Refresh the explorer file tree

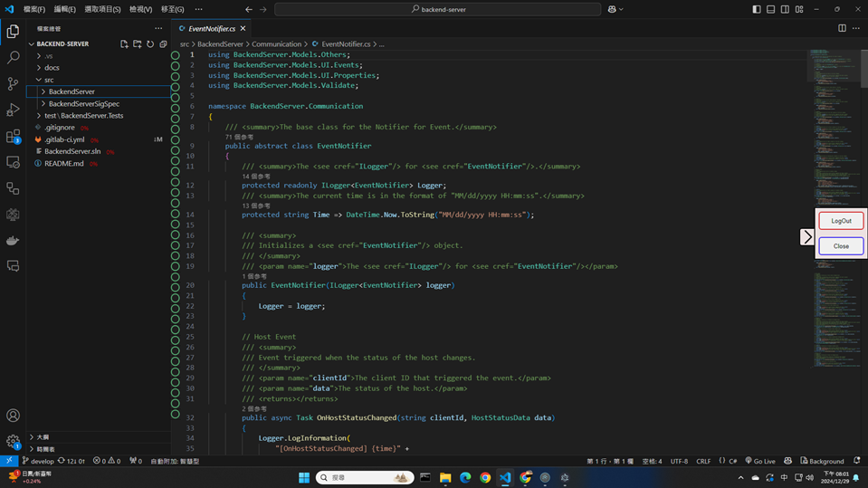(150, 43)
